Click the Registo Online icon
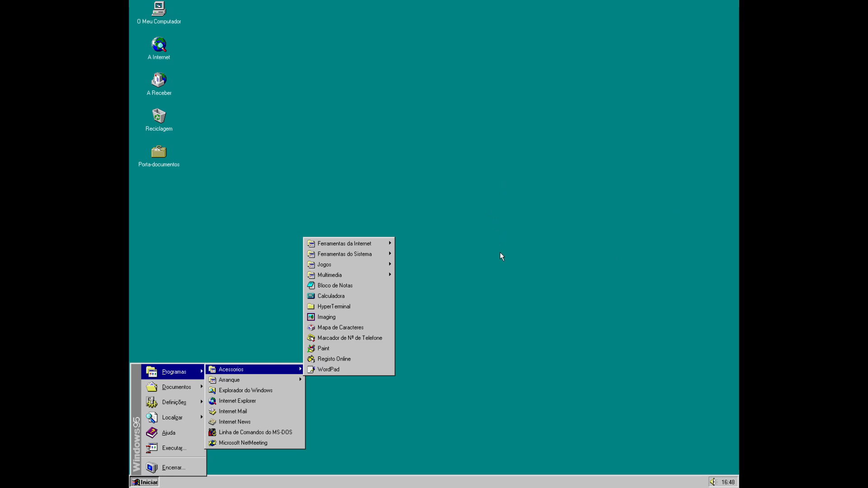 311,359
